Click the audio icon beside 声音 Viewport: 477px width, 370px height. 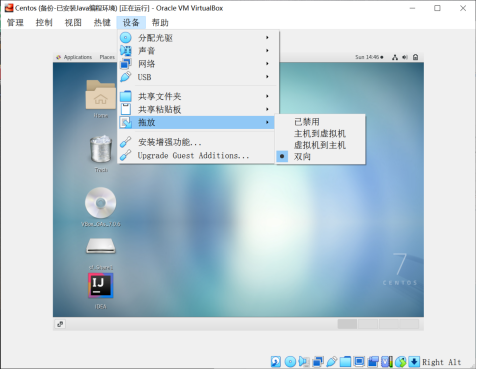126,51
